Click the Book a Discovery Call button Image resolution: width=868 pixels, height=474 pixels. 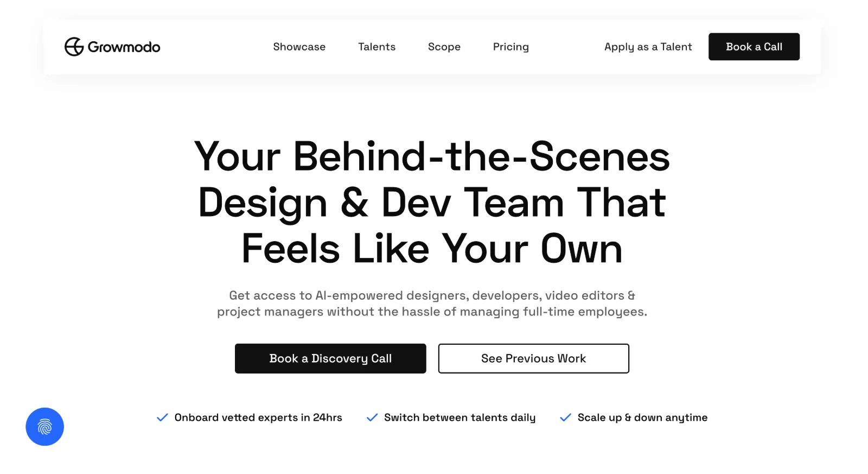pos(330,358)
